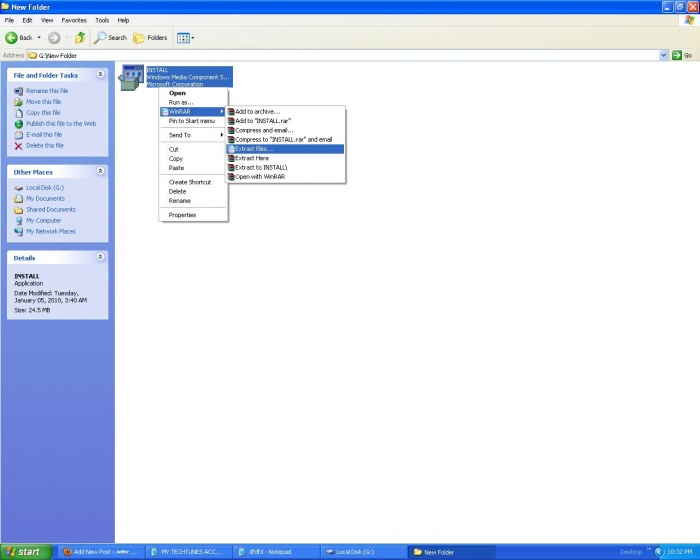Click the green Back arrow icon

(x=11, y=38)
